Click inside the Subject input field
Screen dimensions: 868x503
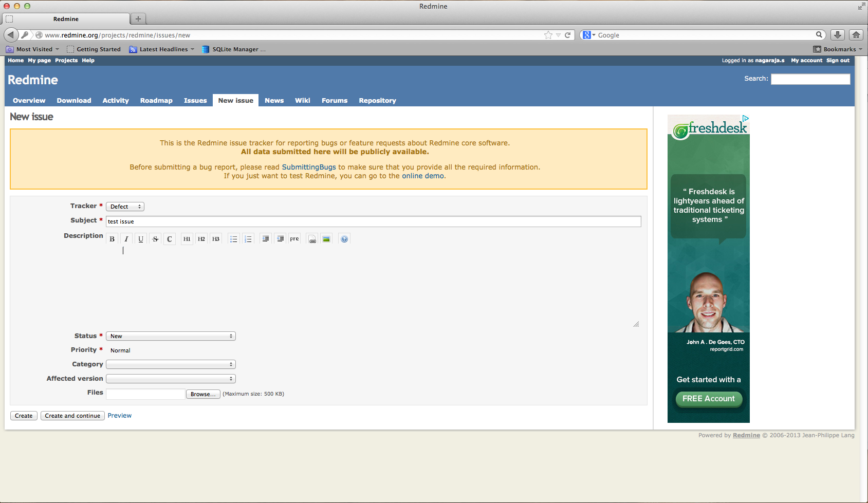(x=374, y=221)
